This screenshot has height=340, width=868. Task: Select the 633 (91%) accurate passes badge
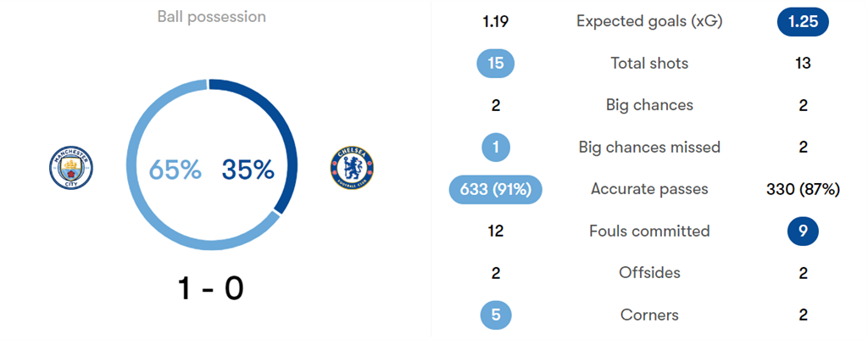click(496, 189)
